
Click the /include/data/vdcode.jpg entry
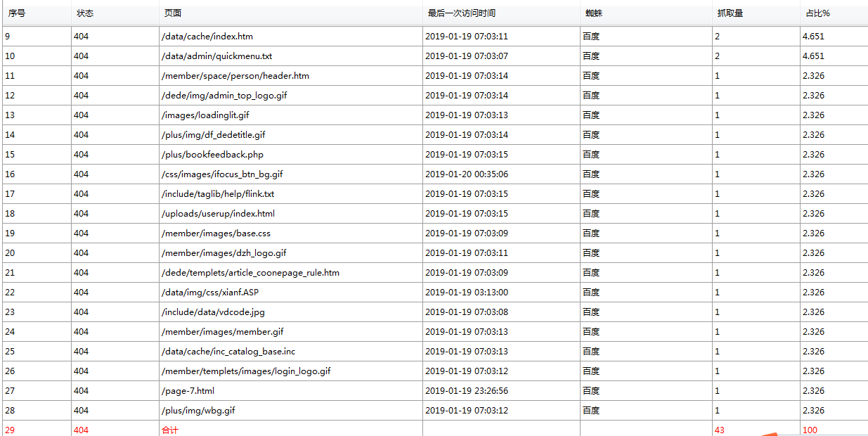[x=213, y=312]
